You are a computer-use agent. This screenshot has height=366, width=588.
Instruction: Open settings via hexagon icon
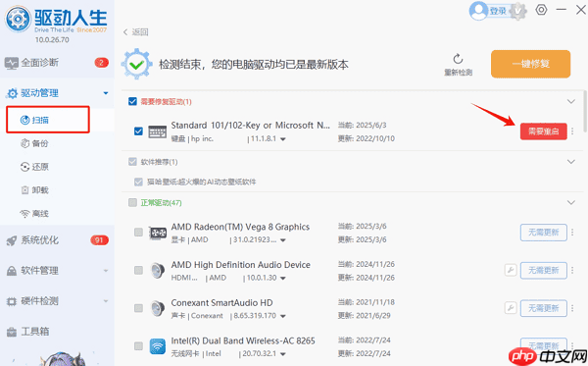pyautogui.click(x=541, y=10)
